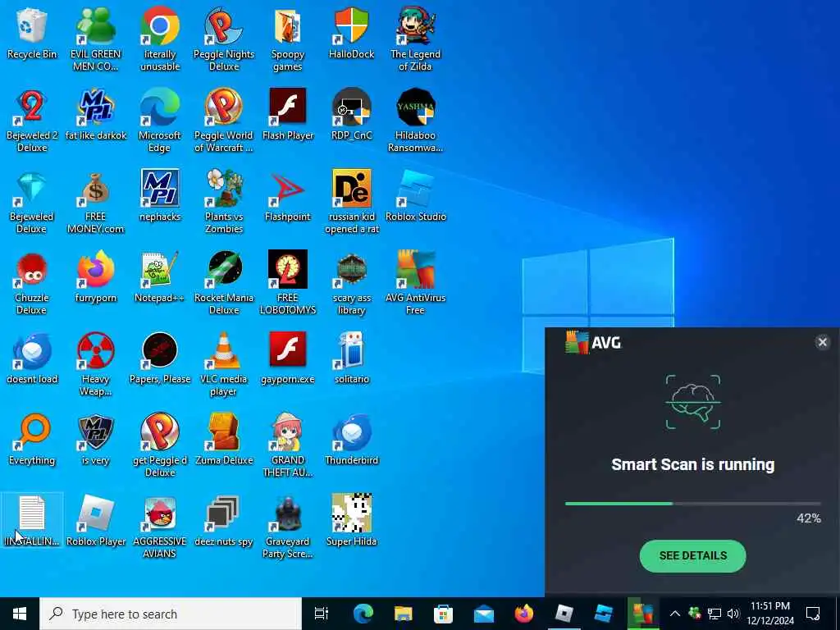Open File Explorer from the taskbar
This screenshot has width=840, height=630.
(403, 614)
